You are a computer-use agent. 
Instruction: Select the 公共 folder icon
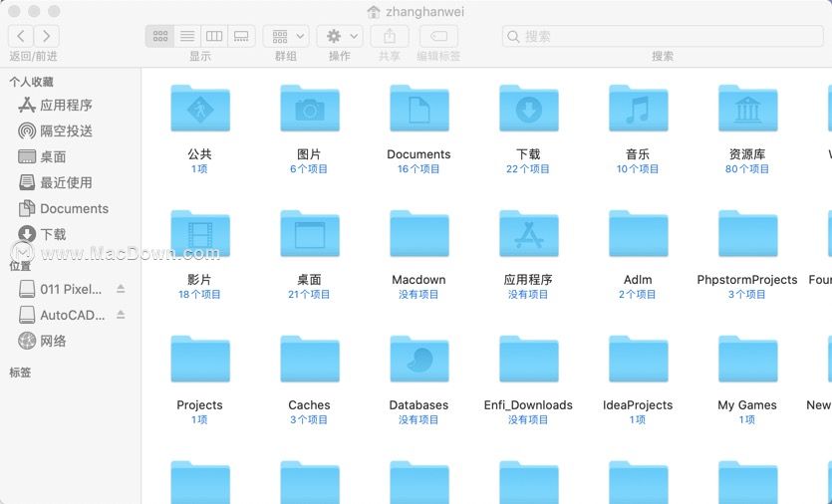(x=200, y=109)
